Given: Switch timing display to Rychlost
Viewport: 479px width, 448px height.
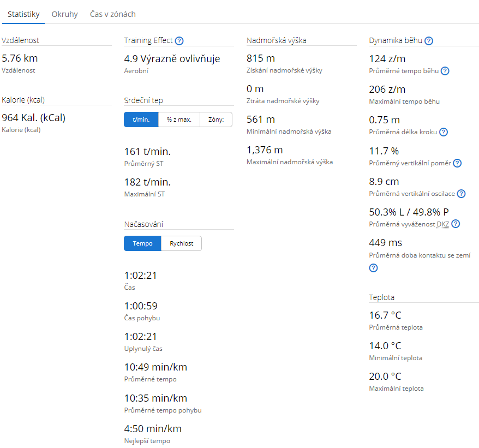Looking at the screenshot, I should (181, 243).
